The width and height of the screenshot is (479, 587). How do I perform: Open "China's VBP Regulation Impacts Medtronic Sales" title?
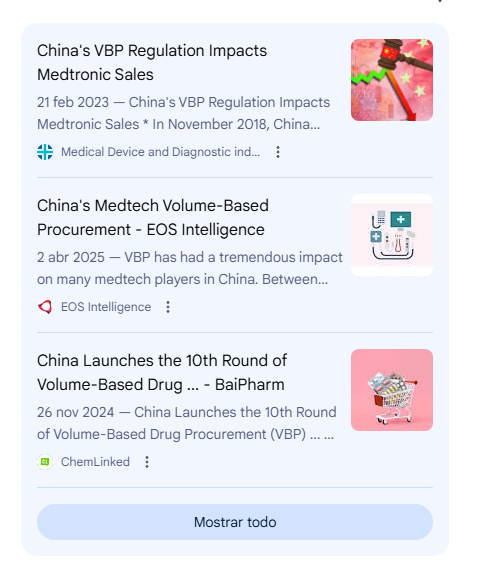[152, 63]
